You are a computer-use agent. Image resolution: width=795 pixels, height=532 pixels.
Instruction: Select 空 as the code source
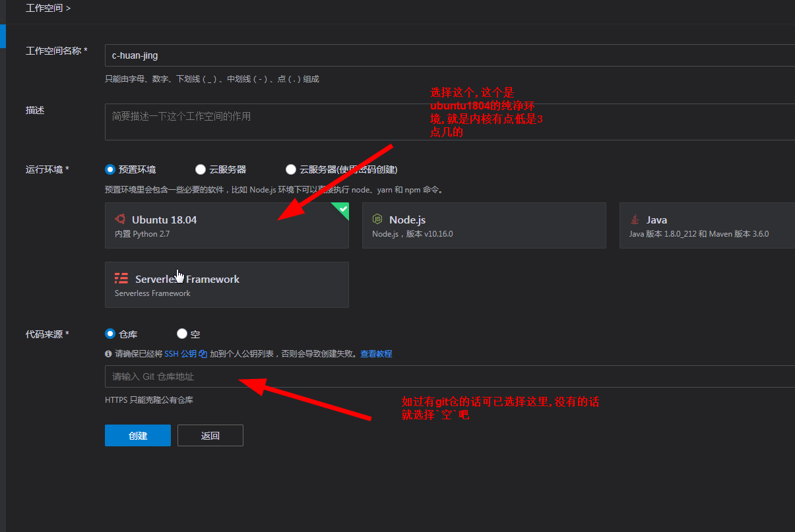click(182, 334)
